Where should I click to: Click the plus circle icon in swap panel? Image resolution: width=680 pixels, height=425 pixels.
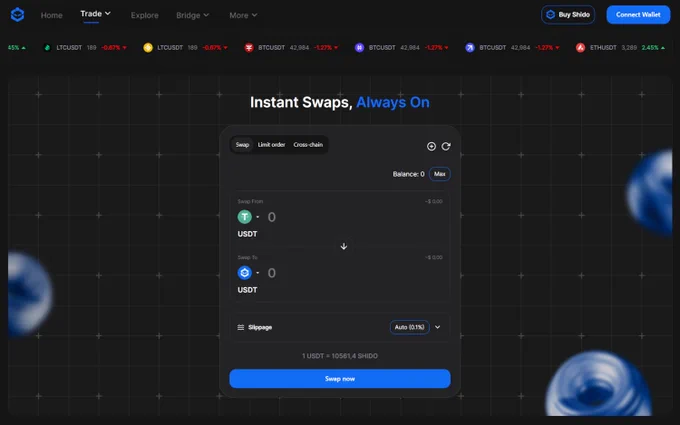[x=431, y=147]
